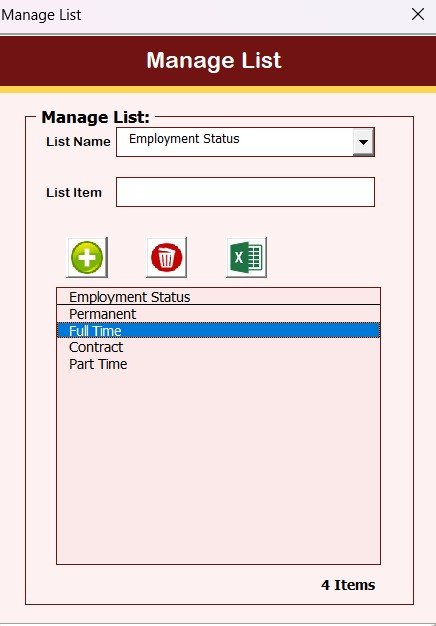Viewport: 436px width, 626px height.
Task: Click the green add item icon
Action: click(87, 258)
